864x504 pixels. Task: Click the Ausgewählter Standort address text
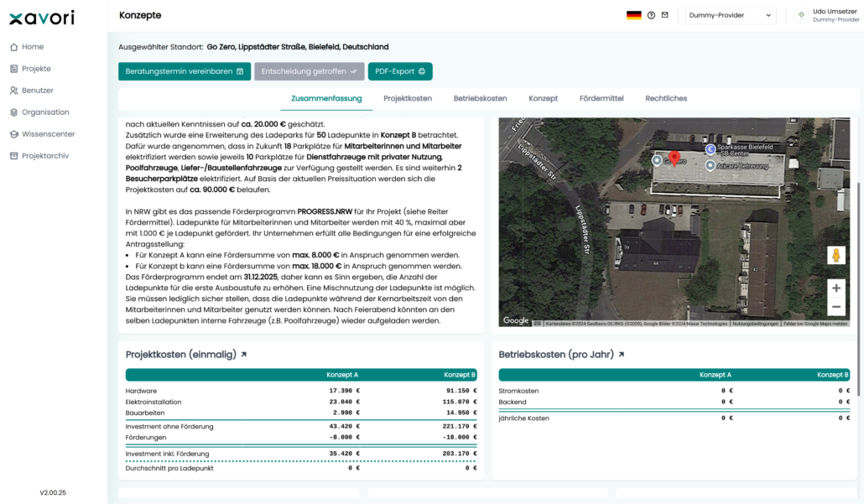tap(298, 47)
